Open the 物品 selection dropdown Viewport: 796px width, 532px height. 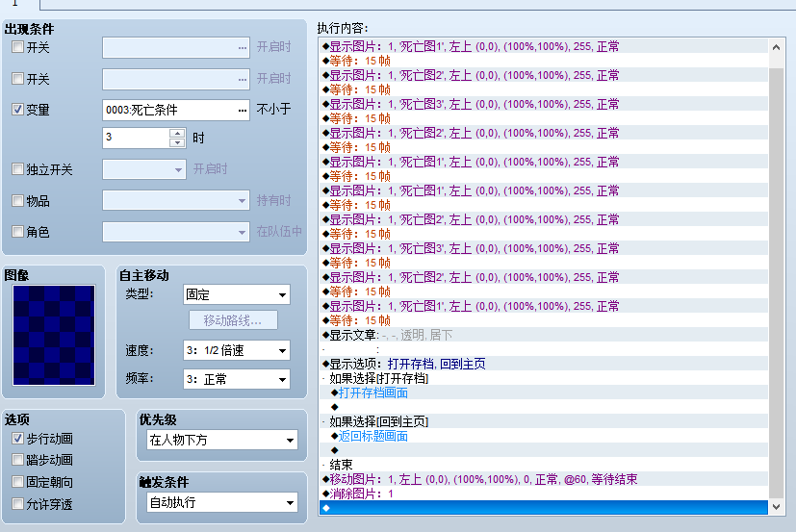tap(175, 200)
